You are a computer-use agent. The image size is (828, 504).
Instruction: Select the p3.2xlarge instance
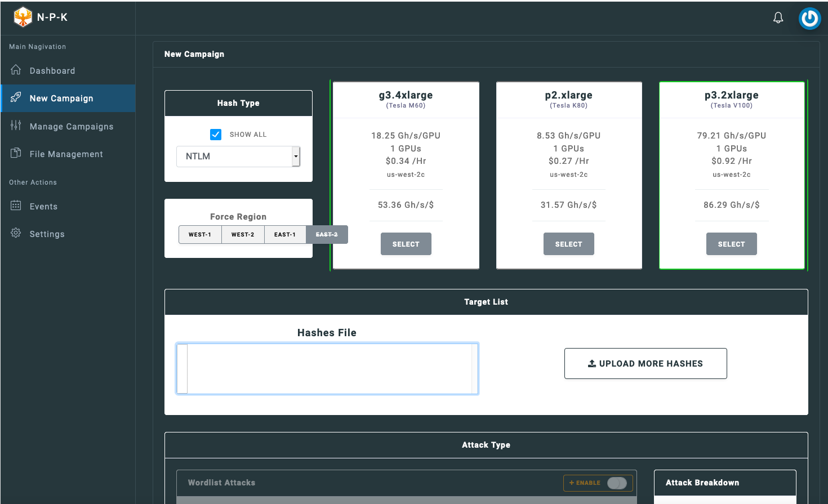coord(731,244)
